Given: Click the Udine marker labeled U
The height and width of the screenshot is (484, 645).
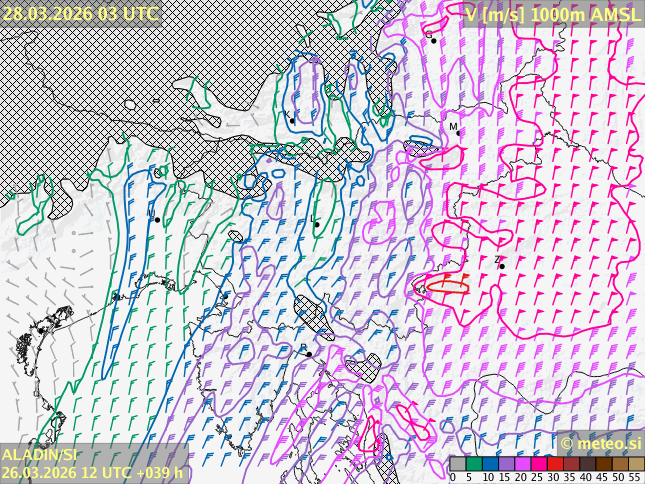Looking at the screenshot, I should (x=156, y=219).
